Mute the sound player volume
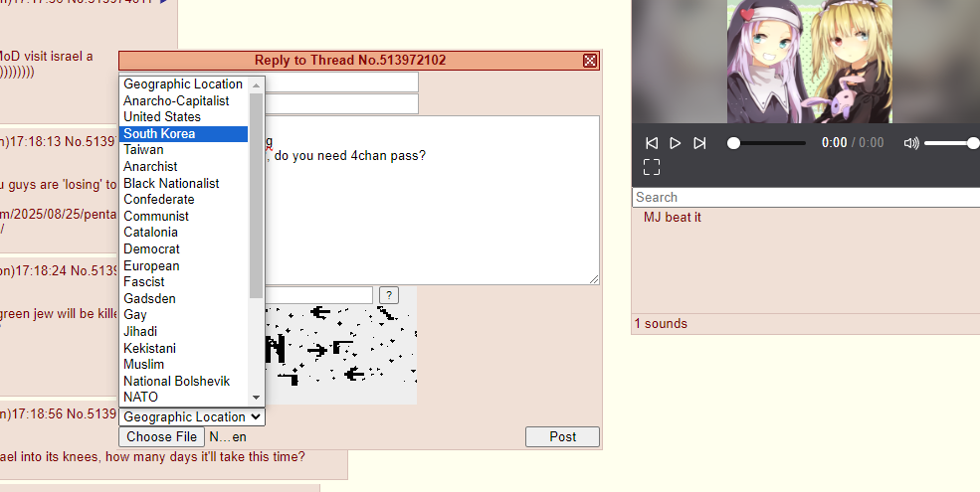 point(910,143)
